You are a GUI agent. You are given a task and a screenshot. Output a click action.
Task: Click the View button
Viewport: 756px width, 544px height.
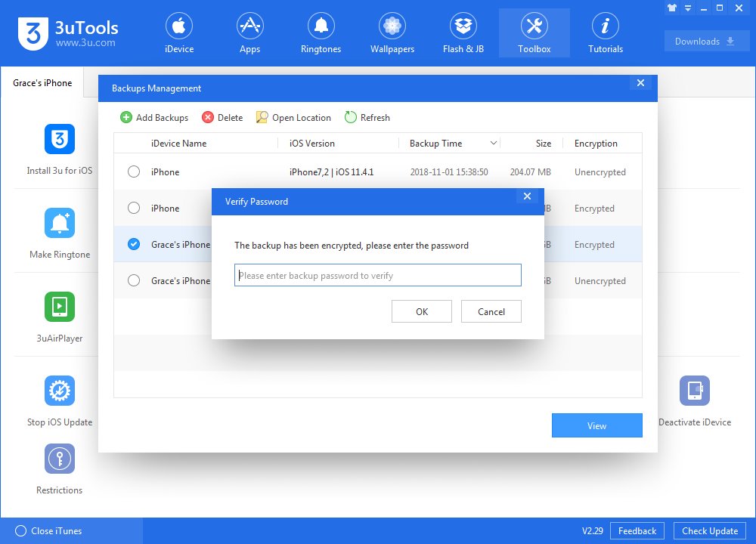point(597,425)
